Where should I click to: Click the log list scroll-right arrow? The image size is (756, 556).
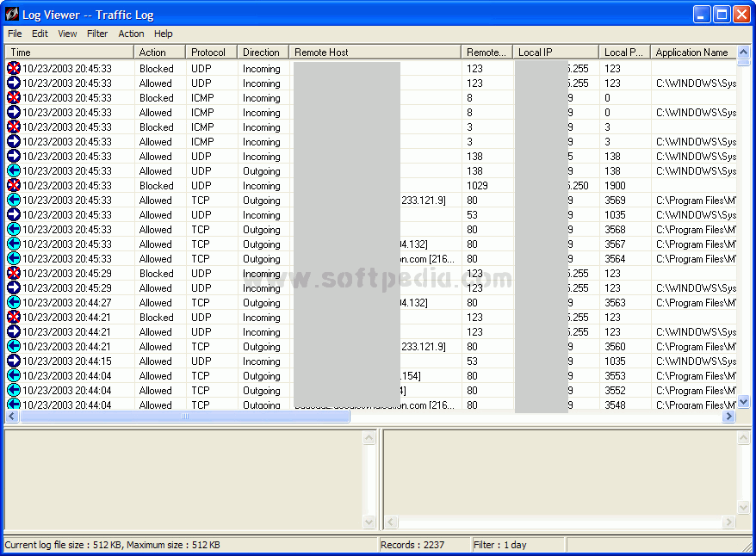pyautogui.click(x=729, y=417)
